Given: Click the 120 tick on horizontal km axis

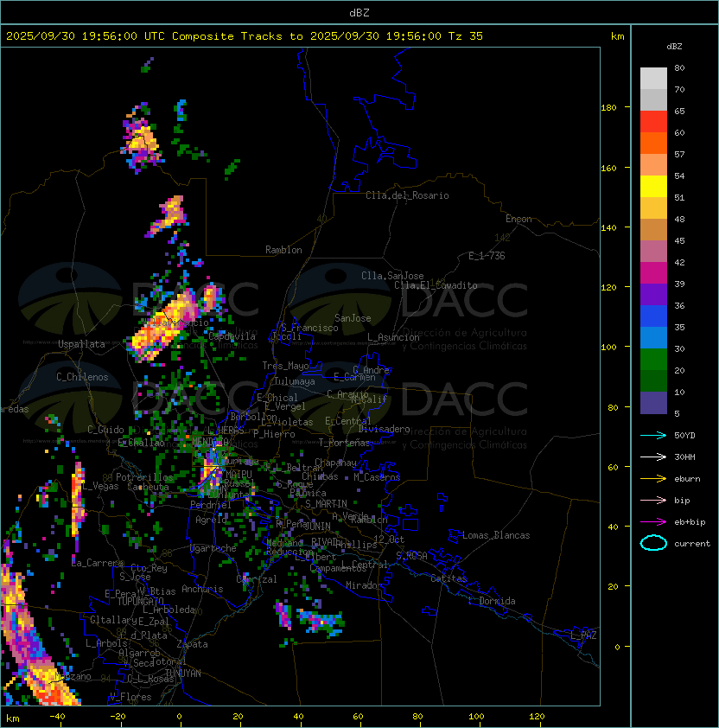Looking at the screenshot, I should [x=537, y=717].
